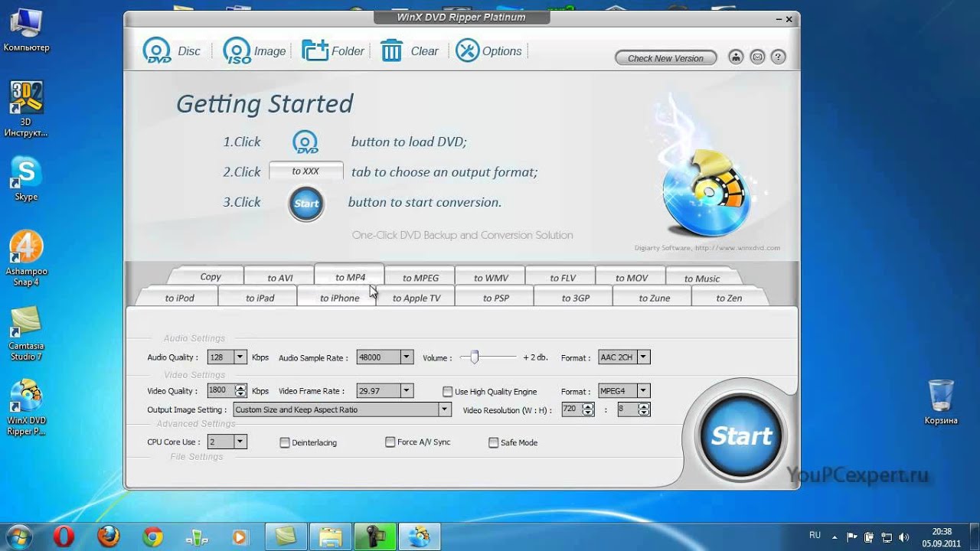Open help with the question mark icon
The width and height of the screenshot is (980, 551).
[779, 57]
